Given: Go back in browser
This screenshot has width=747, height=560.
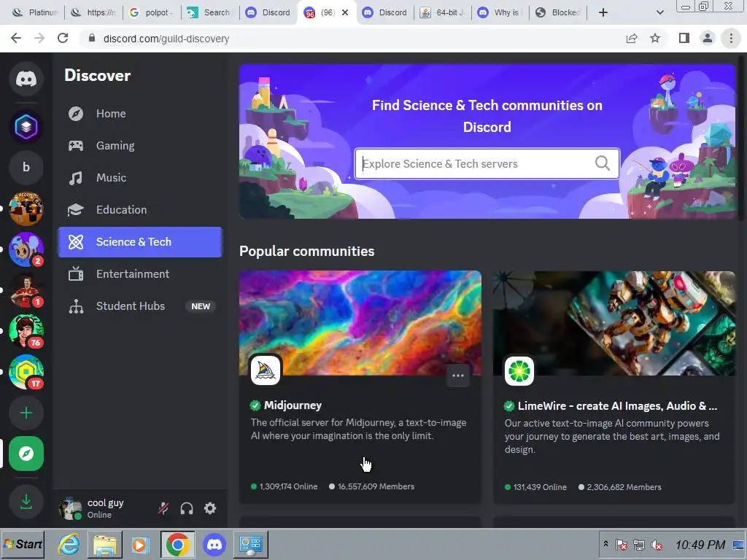Looking at the screenshot, I should [16, 38].
